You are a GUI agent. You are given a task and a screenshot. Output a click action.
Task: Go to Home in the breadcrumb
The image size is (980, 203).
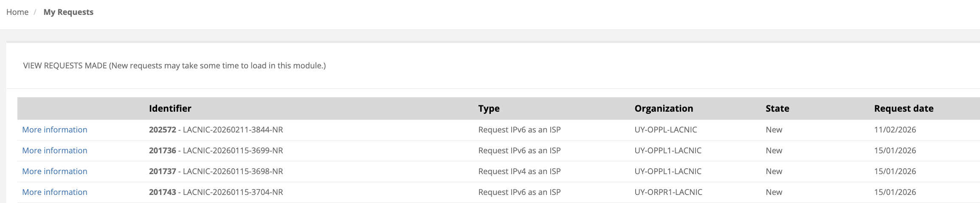(x=17, y=12)
